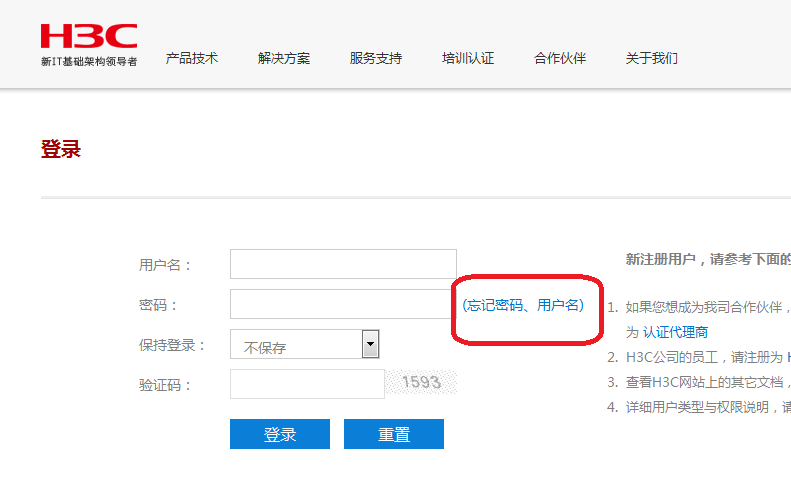Image resolution: width=791 pixels, height=486 pixels.
Task: Select 培训认证 from the top navigation
Action: click(x=468, y=58)
